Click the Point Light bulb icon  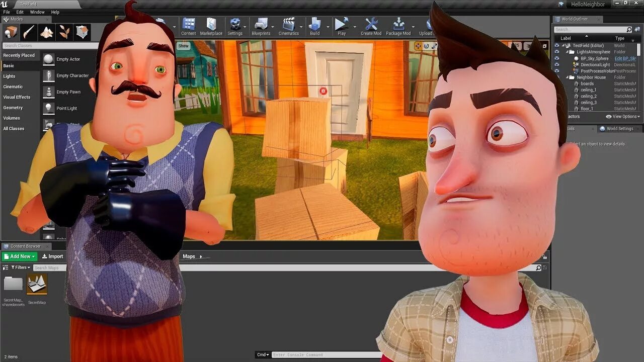tap(48, 108)
